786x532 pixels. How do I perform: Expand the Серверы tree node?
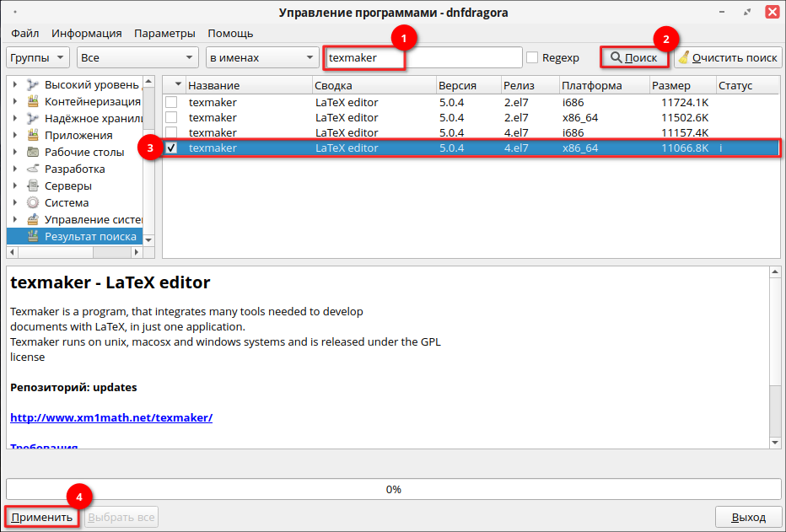click(15, 185)
